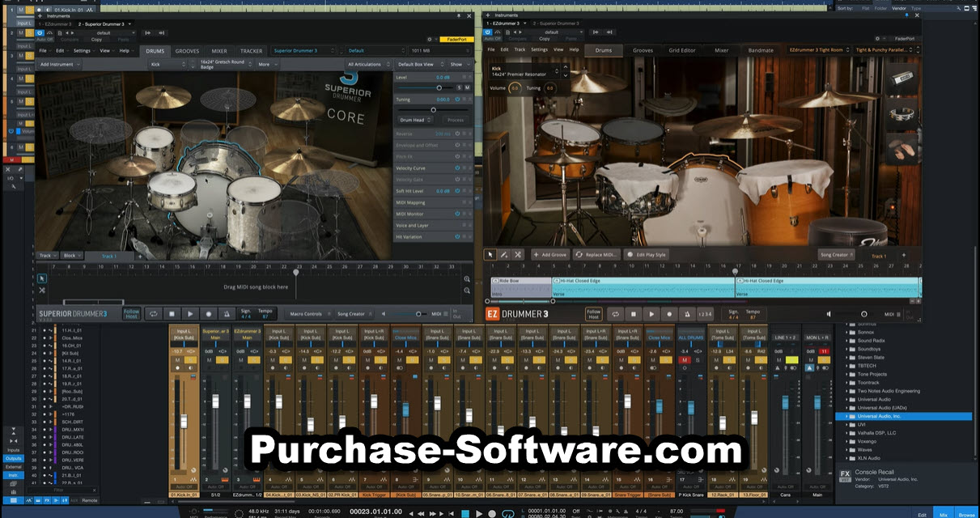Viewport: 980px width, 518px height.
Task: Open the FaderPort panel in Superior Drummer
Action: pos(457,38)
